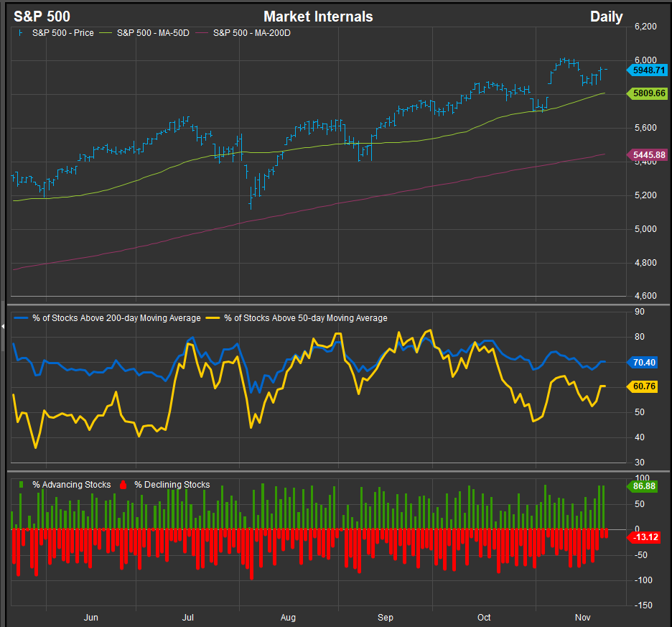Click the Jul month label on time axis
This screenshot has width=672, height=627.
[187, 618]
